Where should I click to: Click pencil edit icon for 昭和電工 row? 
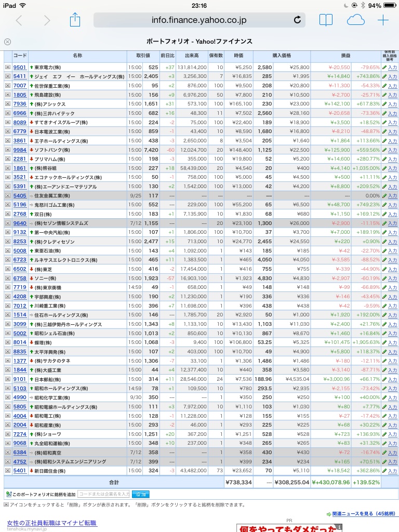click(384, 416)
